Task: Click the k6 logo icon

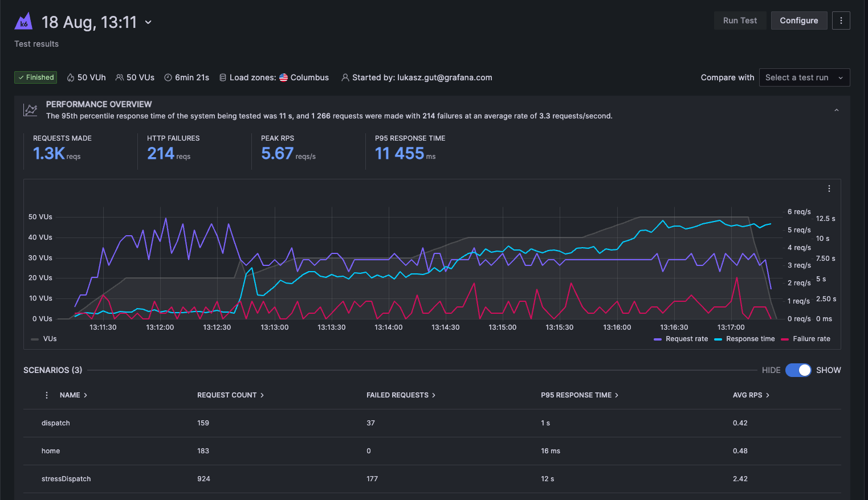Action: click(23, 22)
